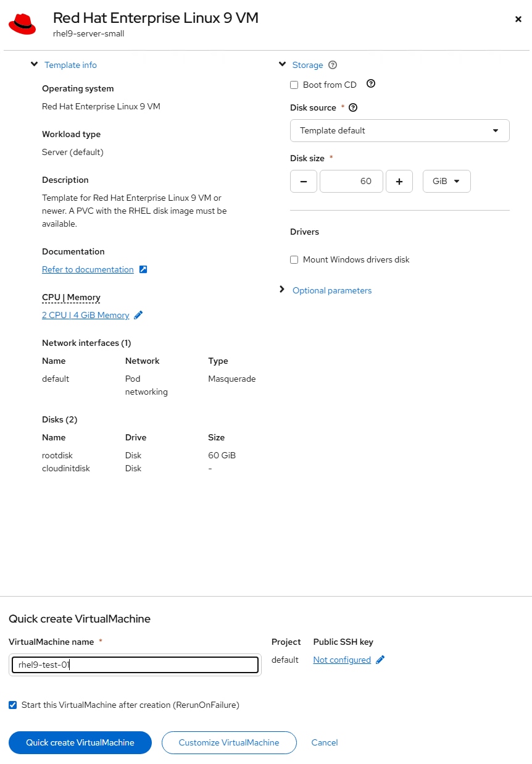This screenshot has height=764, width=532.
Task: Click the default network interface name
Action: (x=56, y=379)
